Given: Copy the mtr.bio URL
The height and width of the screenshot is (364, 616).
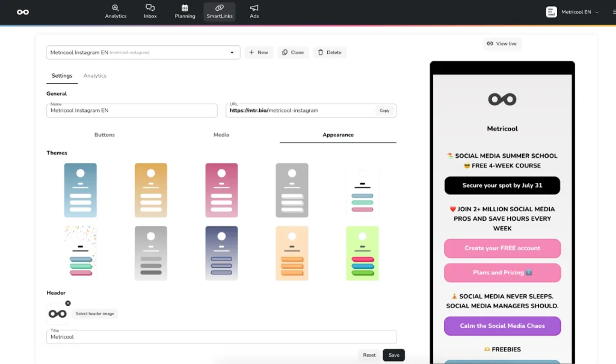Looking at the screenshot, I should click(384, 111).
